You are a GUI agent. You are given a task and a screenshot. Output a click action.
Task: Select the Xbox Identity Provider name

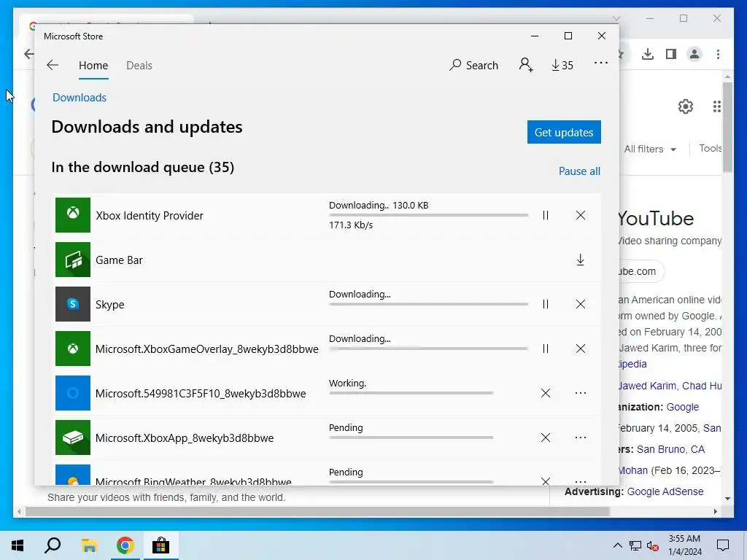tap(150, 216)
